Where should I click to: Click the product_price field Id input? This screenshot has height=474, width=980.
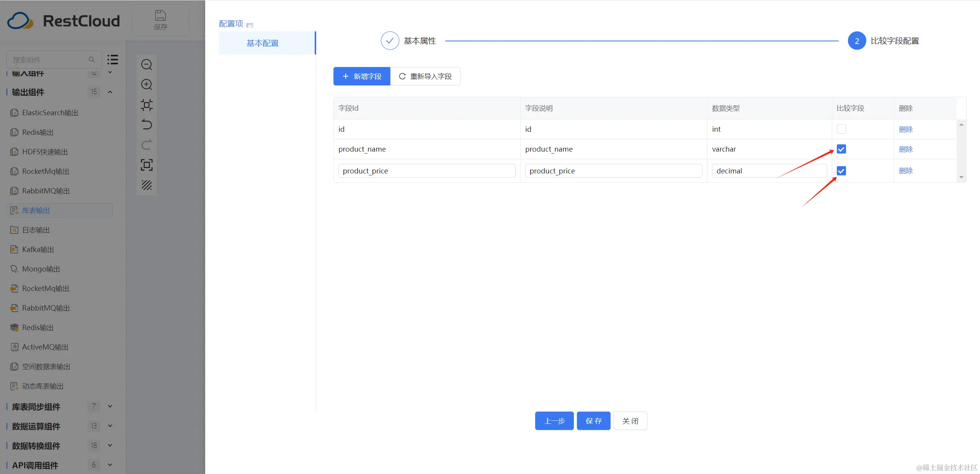pos(426,171)
